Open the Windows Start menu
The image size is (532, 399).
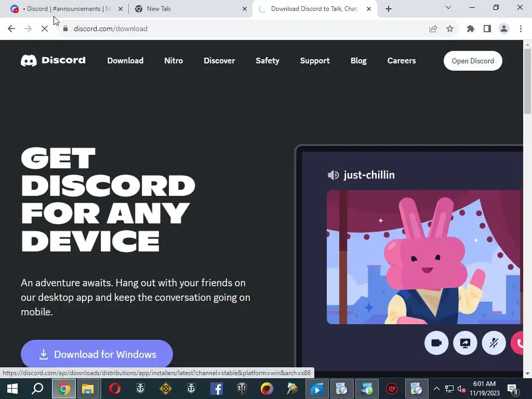coord(12,389)
